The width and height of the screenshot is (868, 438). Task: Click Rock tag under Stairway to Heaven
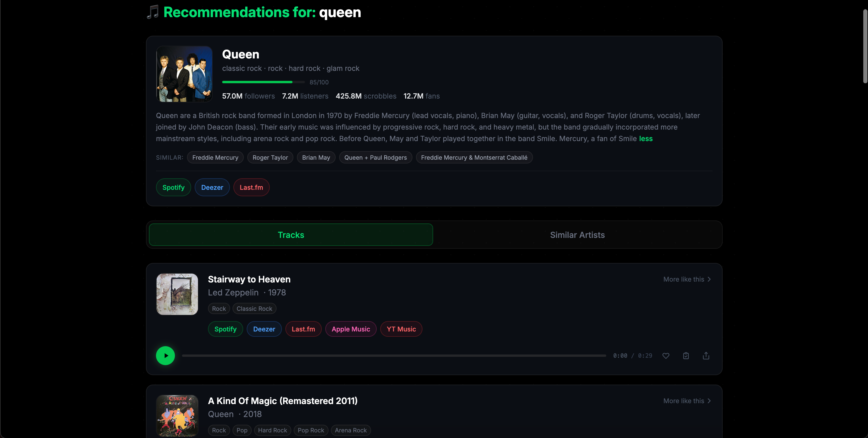pyautogui.click(x=219, y=308)
